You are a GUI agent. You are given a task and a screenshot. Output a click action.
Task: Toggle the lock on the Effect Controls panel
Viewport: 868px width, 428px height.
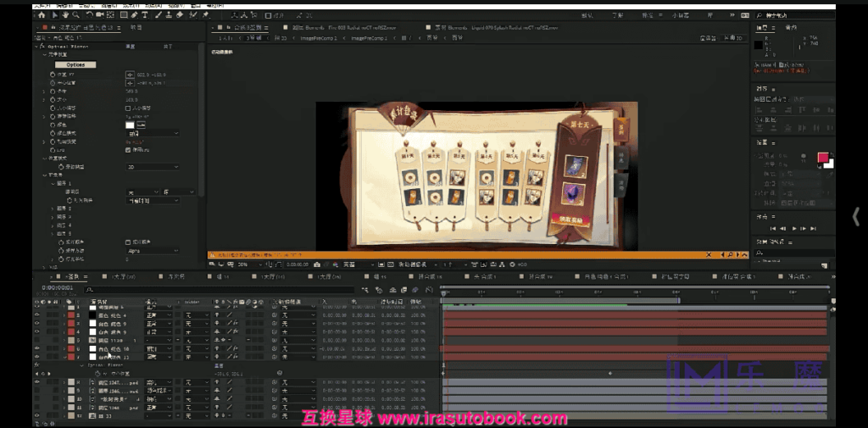[53, 27]
